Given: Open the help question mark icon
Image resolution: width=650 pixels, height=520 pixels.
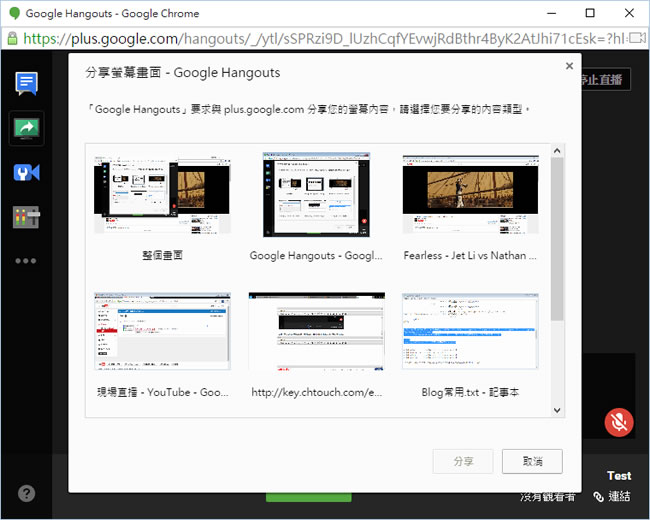Looking at the screenshot, I should [27, 493].
